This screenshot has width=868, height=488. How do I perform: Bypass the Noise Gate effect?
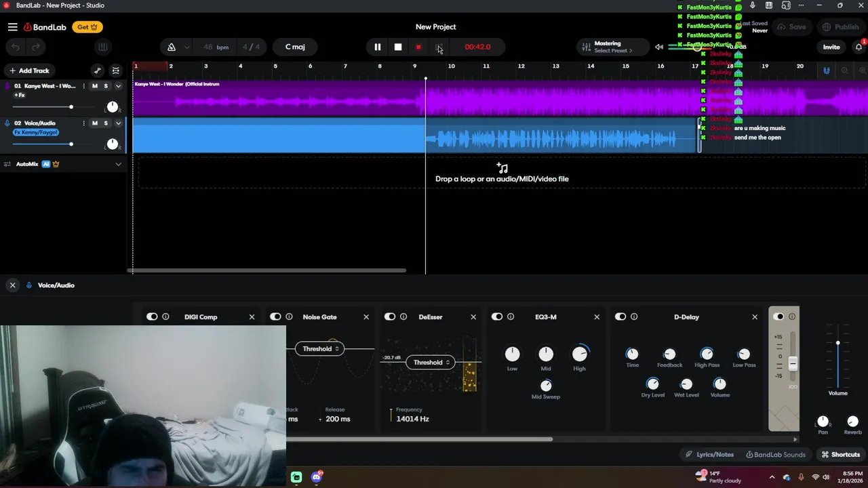pos(275,317)
